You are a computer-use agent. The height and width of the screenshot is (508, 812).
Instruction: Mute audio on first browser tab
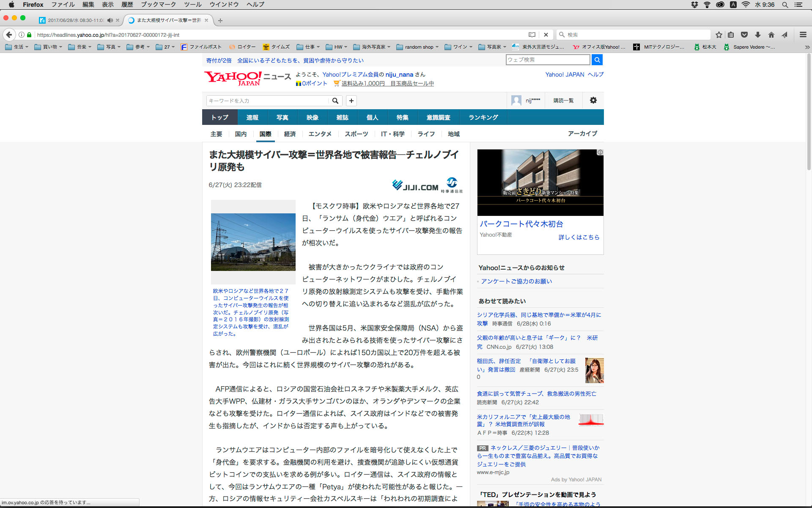(110, 20)
